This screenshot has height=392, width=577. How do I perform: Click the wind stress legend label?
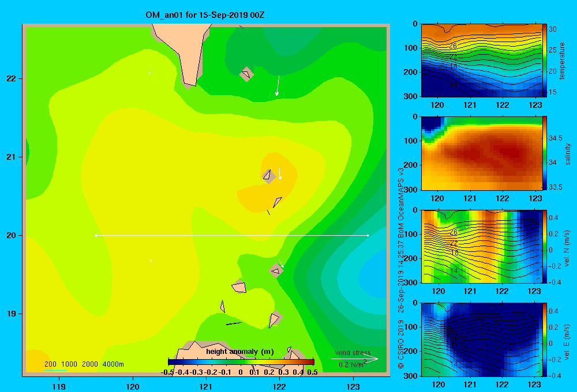353,353
